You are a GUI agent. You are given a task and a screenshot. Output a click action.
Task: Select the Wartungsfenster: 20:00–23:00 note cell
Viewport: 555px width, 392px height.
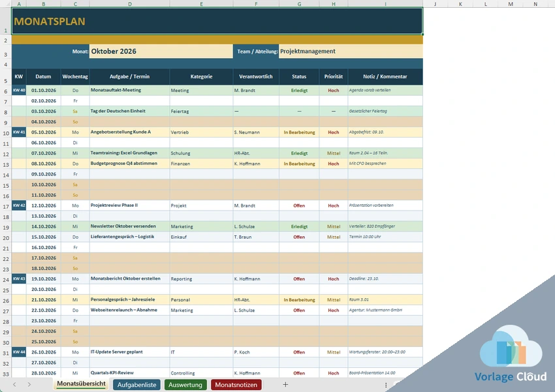pyautogui.click(x=385, y=352)
